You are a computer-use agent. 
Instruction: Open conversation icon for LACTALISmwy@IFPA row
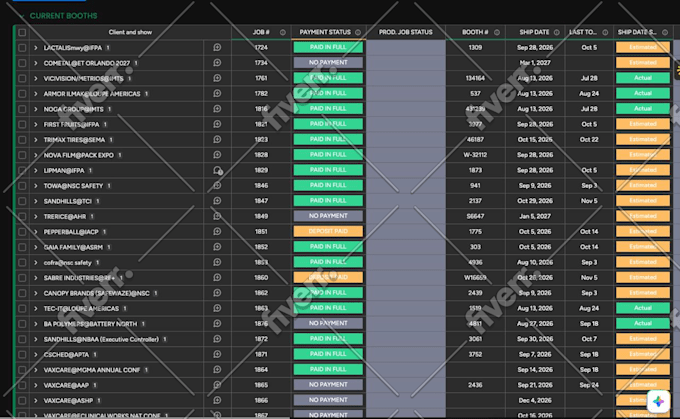pyautogui.click(x=217, y=47)
